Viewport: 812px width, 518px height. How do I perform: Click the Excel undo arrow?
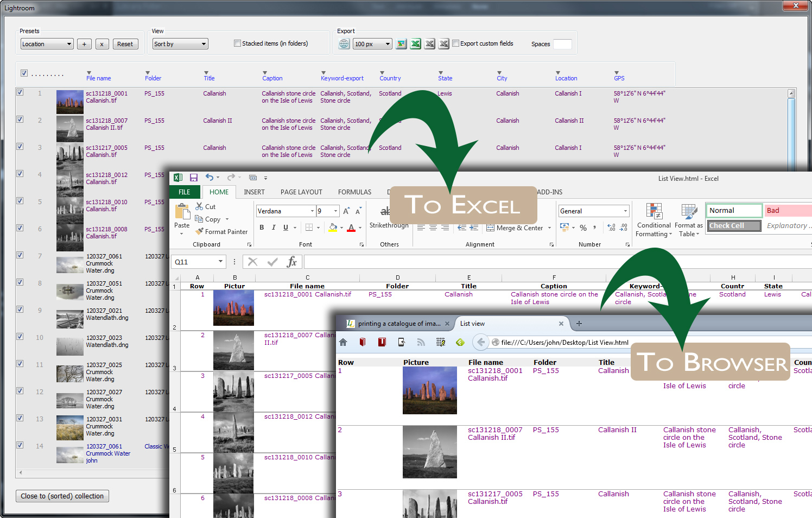[210, 178]
